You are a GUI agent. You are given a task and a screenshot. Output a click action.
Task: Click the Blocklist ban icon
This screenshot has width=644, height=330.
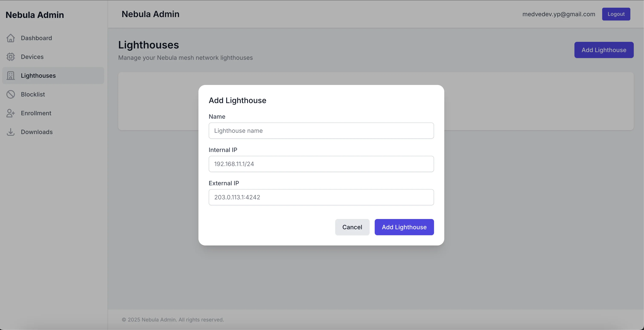pos(10,94)
